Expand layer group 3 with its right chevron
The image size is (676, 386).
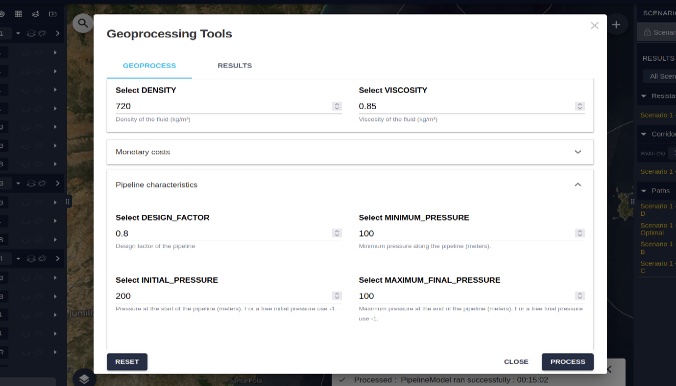pyautogui.click(x=57, y=183)
